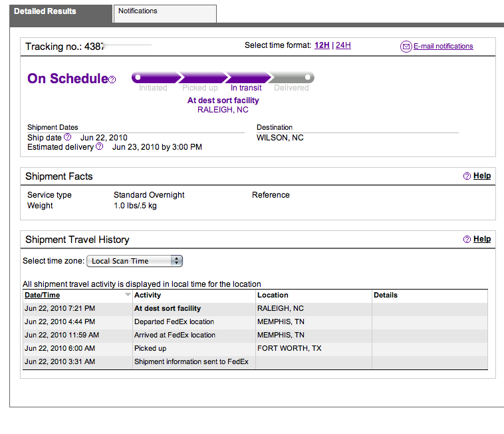Choose the 12H time format link
Viewport: 504px width, 434px height.
coord(322,45)
